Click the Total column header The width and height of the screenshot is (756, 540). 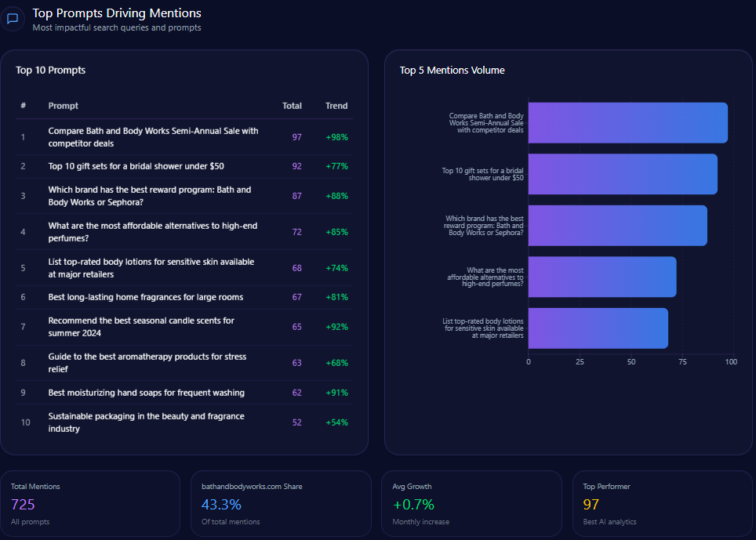pos(292,106)
